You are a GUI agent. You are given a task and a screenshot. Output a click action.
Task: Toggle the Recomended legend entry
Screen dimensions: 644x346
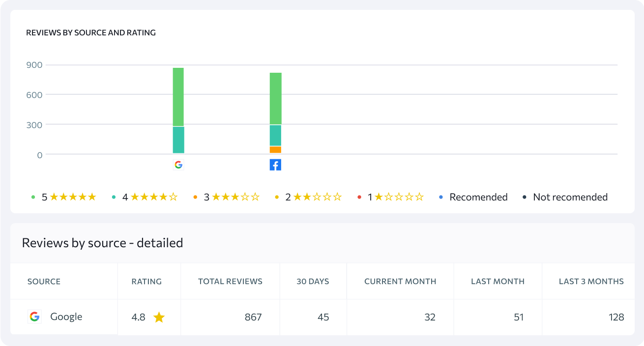click(473, 197)
